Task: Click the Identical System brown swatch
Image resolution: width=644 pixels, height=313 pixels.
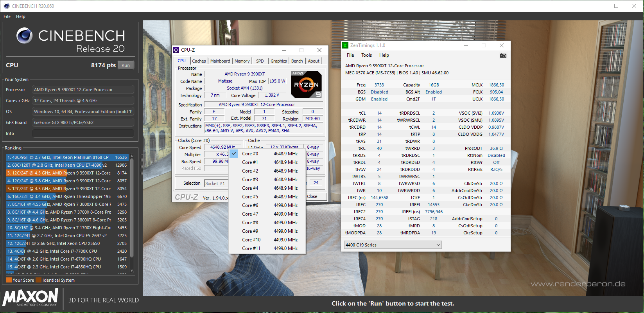Action: coord(38,280)
